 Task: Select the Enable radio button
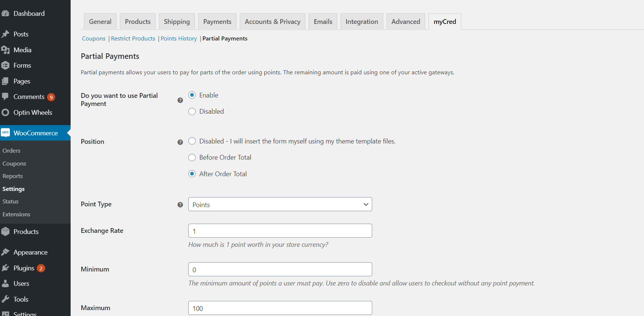click(x=192, y=95)
